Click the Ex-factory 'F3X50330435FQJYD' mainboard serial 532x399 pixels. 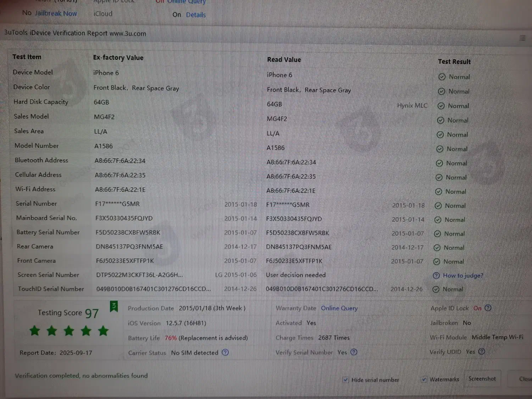click(x=124, y=218)
